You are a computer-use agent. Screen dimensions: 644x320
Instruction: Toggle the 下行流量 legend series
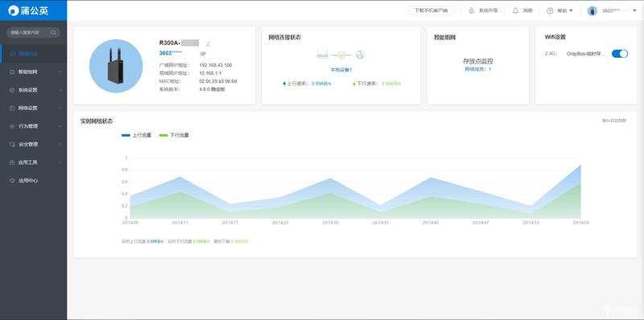[x=174, y=135]
